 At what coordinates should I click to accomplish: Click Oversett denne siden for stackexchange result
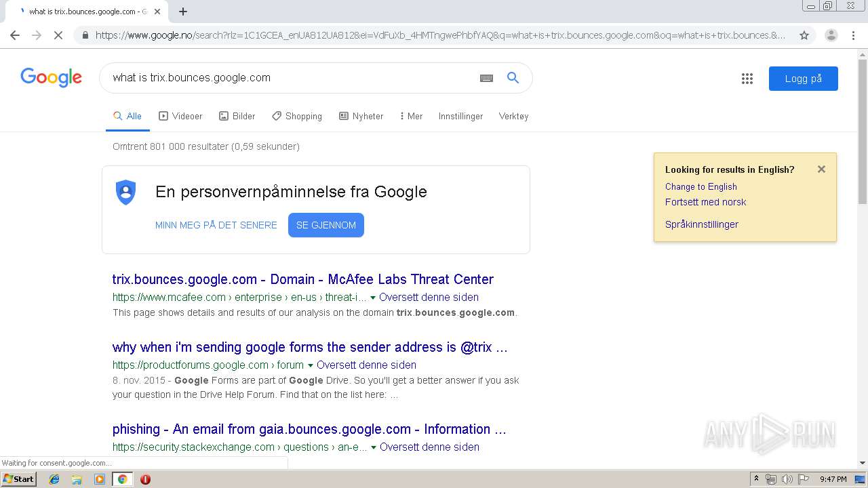[x=429, y=447]
